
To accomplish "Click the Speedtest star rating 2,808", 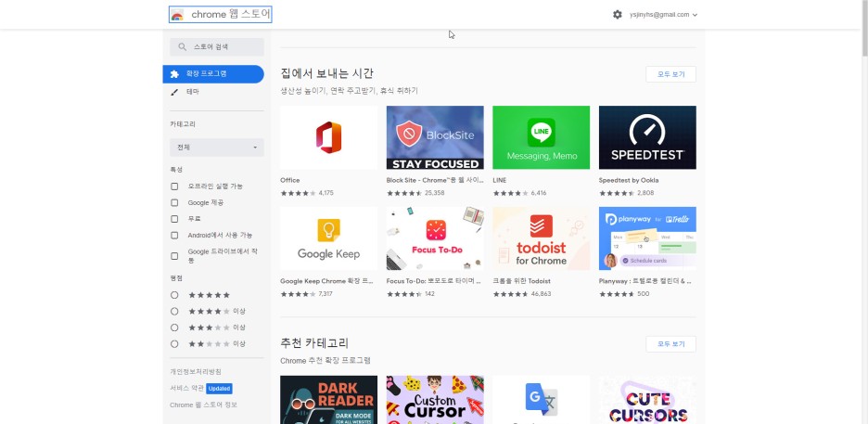I will coord(627,193).
